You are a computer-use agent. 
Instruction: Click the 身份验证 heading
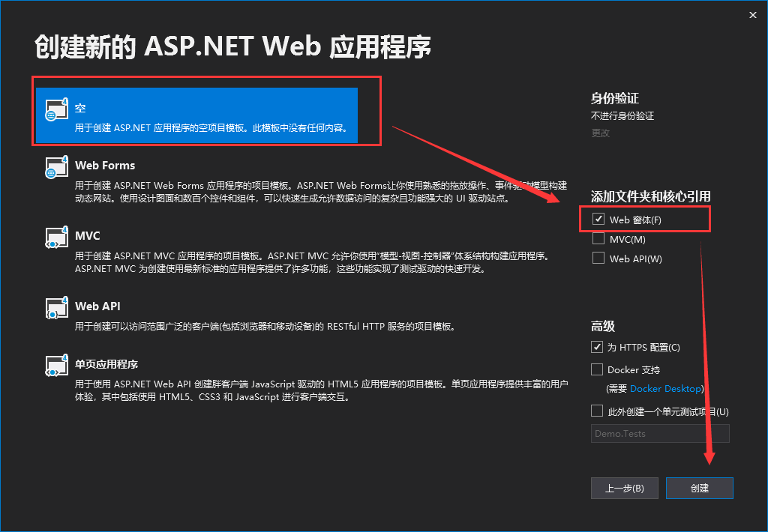click(x=615, y=98)
